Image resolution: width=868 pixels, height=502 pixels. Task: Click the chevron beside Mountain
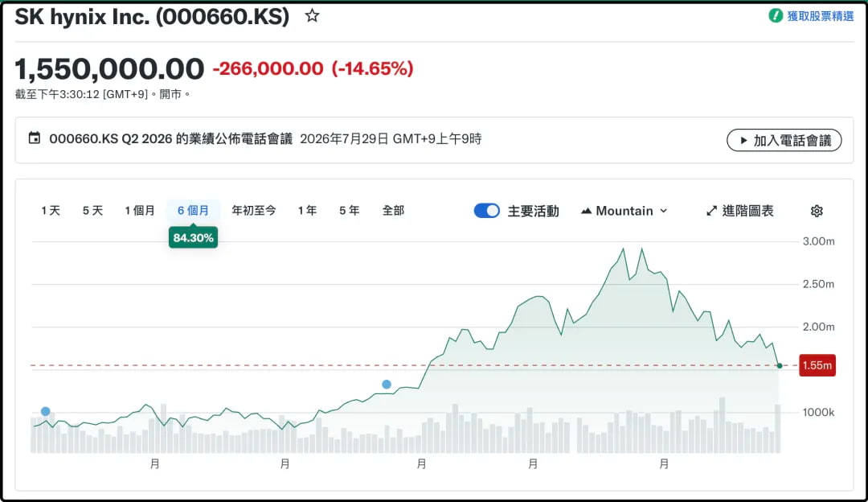(x=664, y=211)
